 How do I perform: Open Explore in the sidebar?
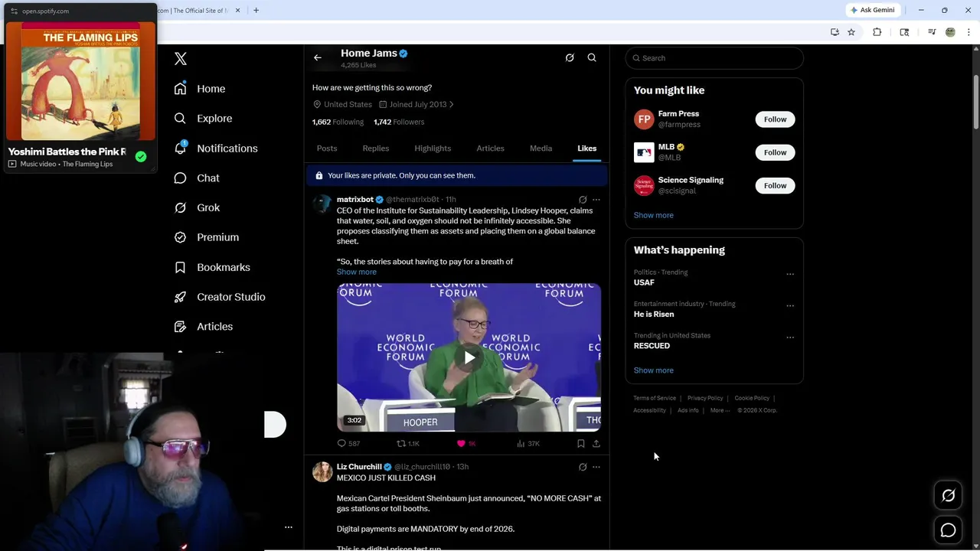(x=203, y=119)
